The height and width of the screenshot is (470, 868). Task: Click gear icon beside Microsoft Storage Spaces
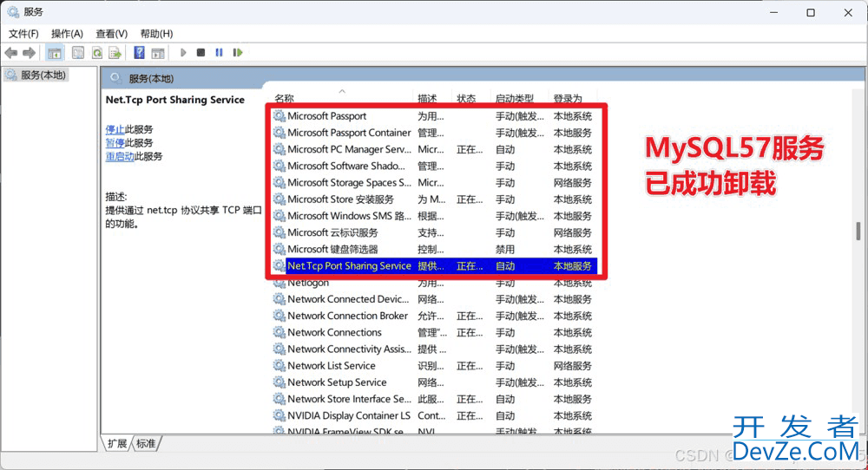pos(279,182)
